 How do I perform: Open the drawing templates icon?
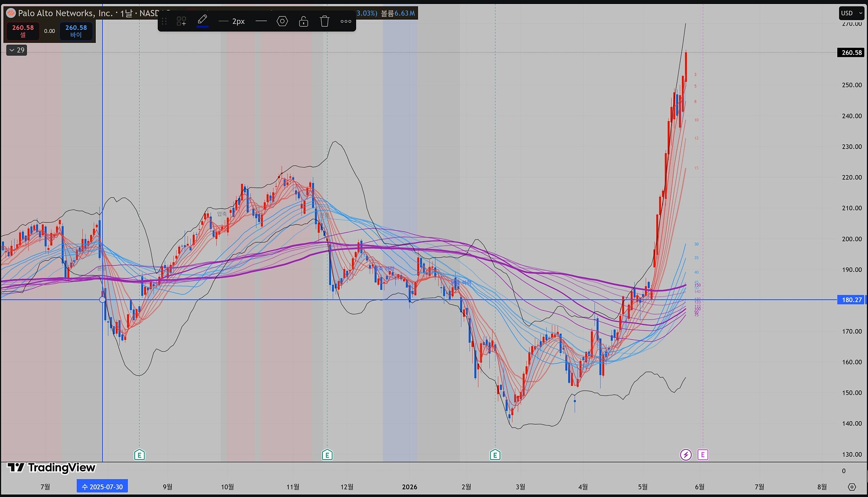[181, 21]
